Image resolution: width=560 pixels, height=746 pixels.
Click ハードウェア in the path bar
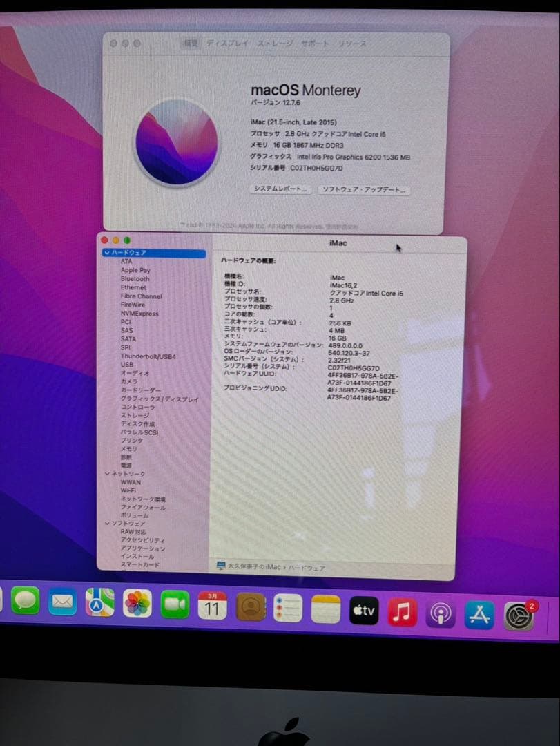point(307,568)
